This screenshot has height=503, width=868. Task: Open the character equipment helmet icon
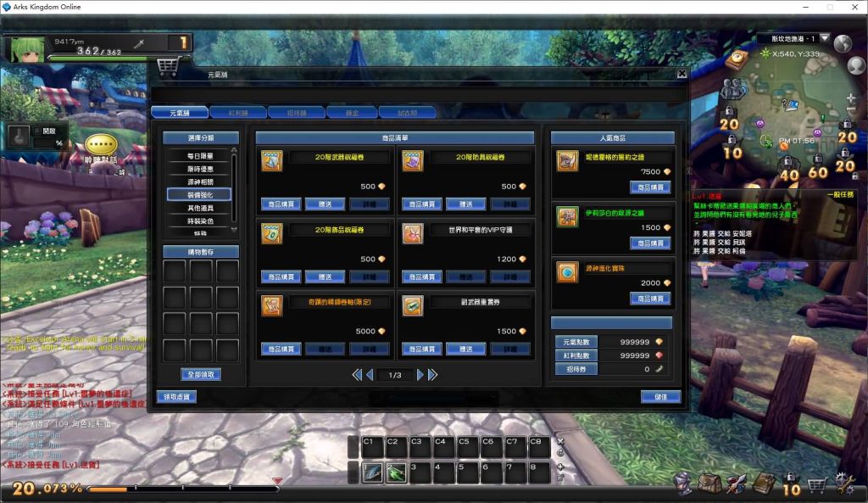point(683,483)
